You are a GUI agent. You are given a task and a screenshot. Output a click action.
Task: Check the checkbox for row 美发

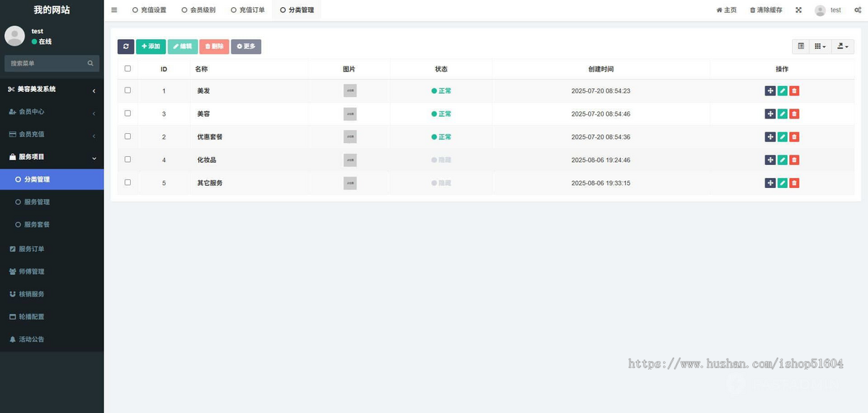coord(128,90)
